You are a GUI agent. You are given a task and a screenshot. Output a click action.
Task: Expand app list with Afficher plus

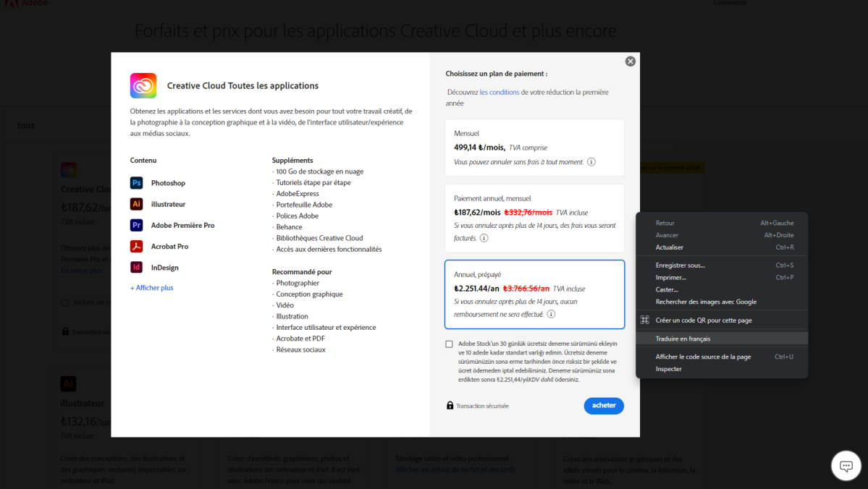click(152, 288)
